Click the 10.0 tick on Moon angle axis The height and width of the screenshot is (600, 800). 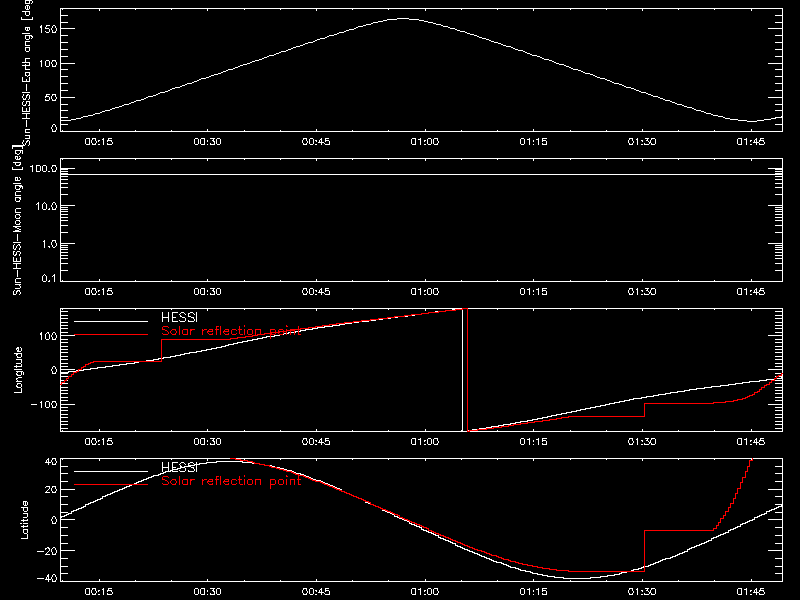click(46, 207)
